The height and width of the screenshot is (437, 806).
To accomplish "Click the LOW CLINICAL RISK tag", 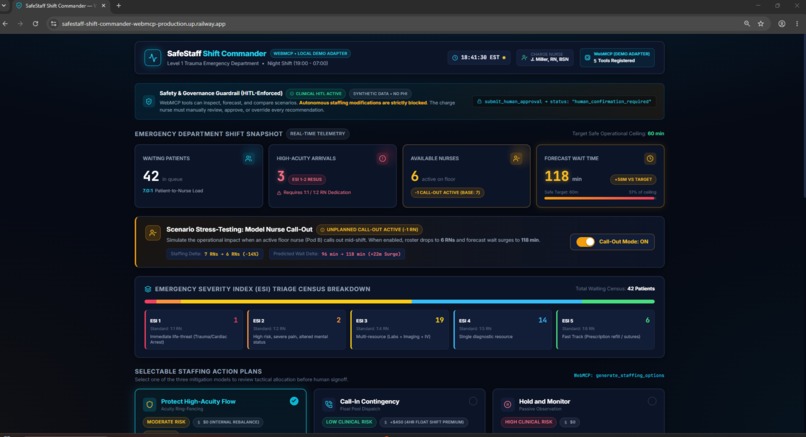I will (x=349, y=422).
